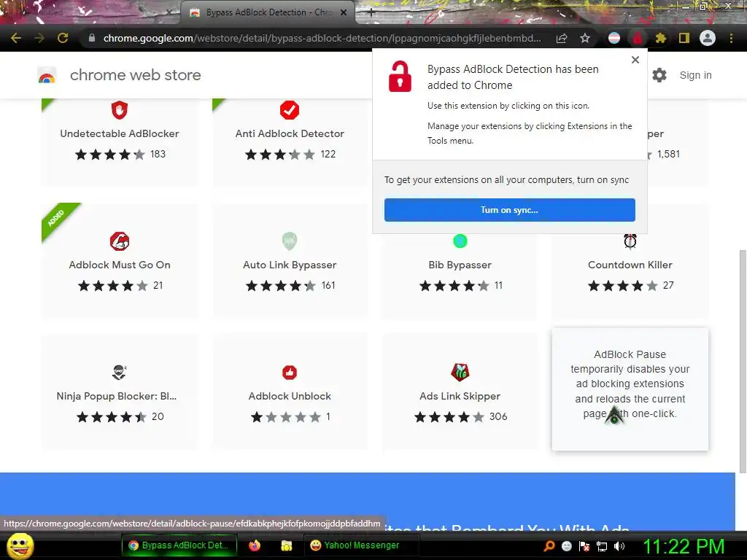747x560 pixels.
Task: Open Anti Adblock Detector extension title
Action: point(290,134)
